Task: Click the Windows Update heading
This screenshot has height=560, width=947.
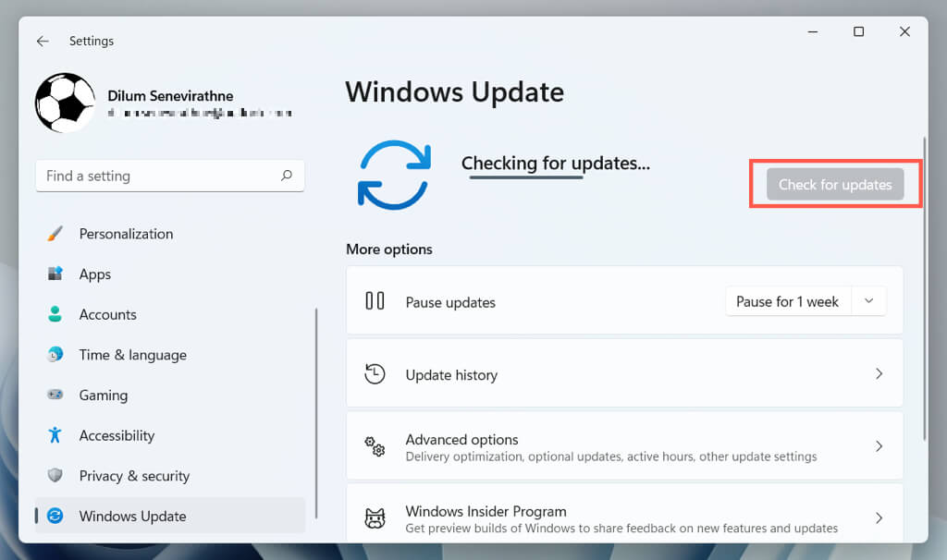Action: [455, 92]
